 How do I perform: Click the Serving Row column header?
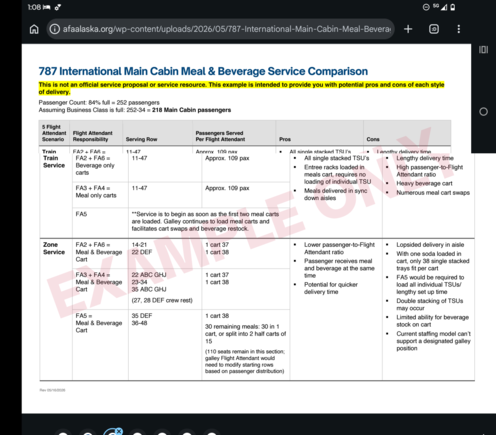click(x=141, y=139)
